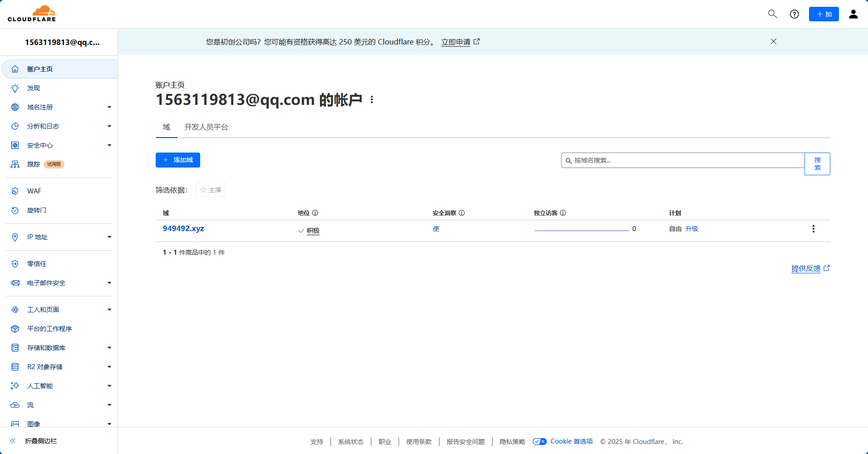Click the 工人和页面 icon
868x454 pixels.
pos(15,310)
